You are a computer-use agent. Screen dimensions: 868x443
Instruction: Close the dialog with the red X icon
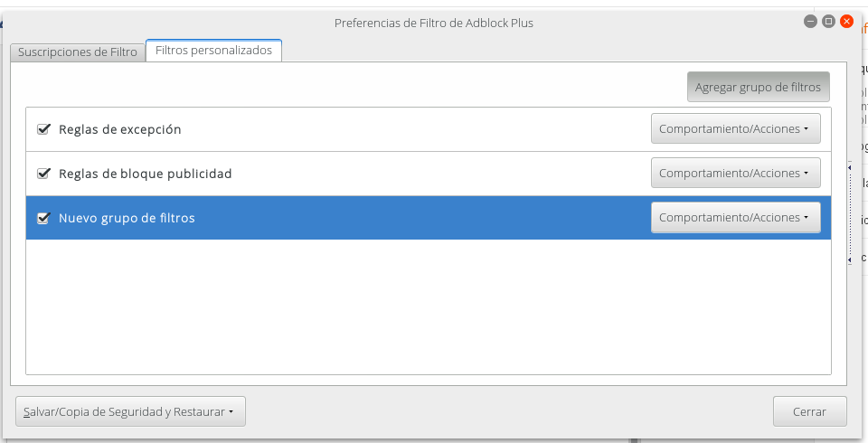846,21
